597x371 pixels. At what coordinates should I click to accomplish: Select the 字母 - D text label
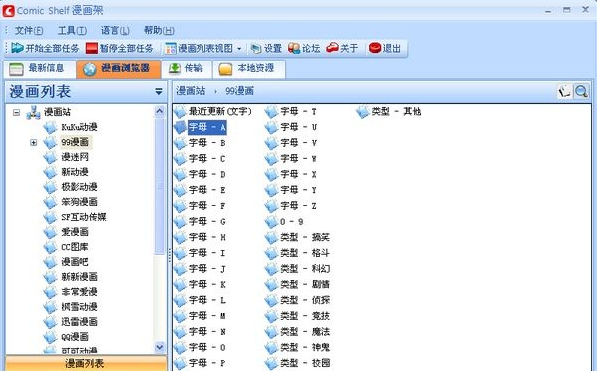(207, 174)
